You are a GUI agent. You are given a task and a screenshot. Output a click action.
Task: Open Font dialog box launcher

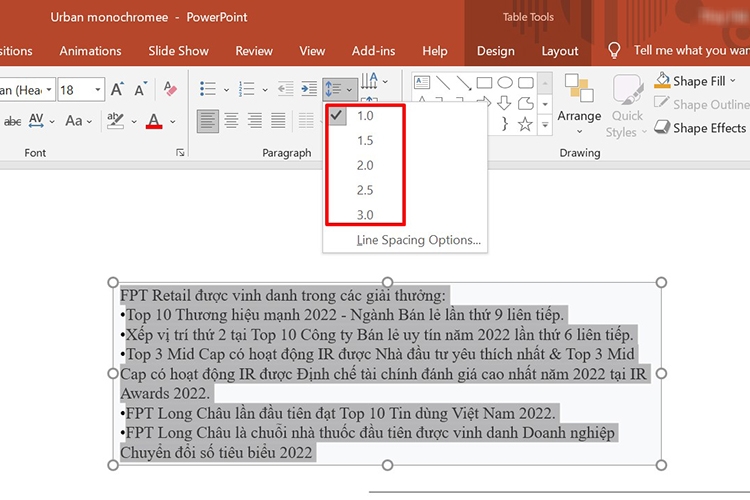coord(180,153)
